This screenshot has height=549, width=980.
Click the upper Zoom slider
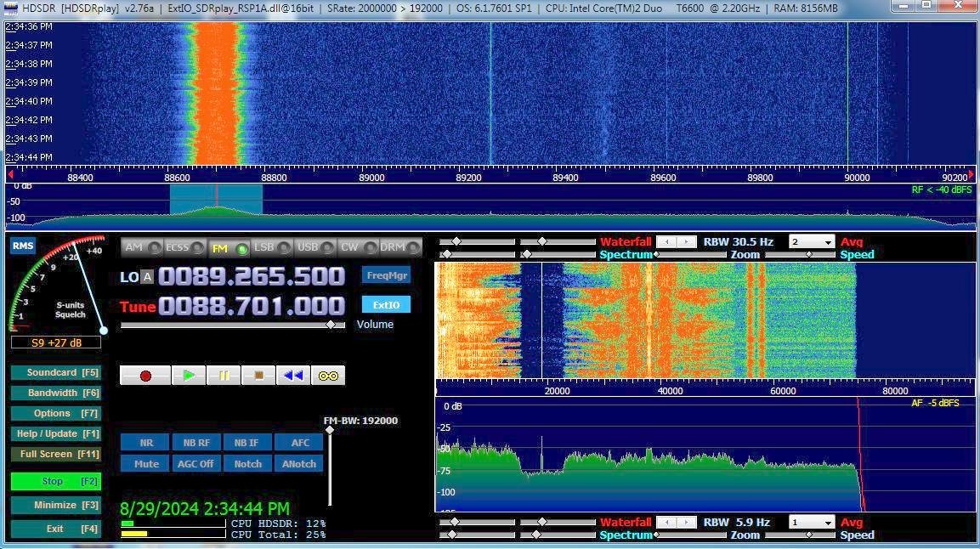(x=690, y=255)
